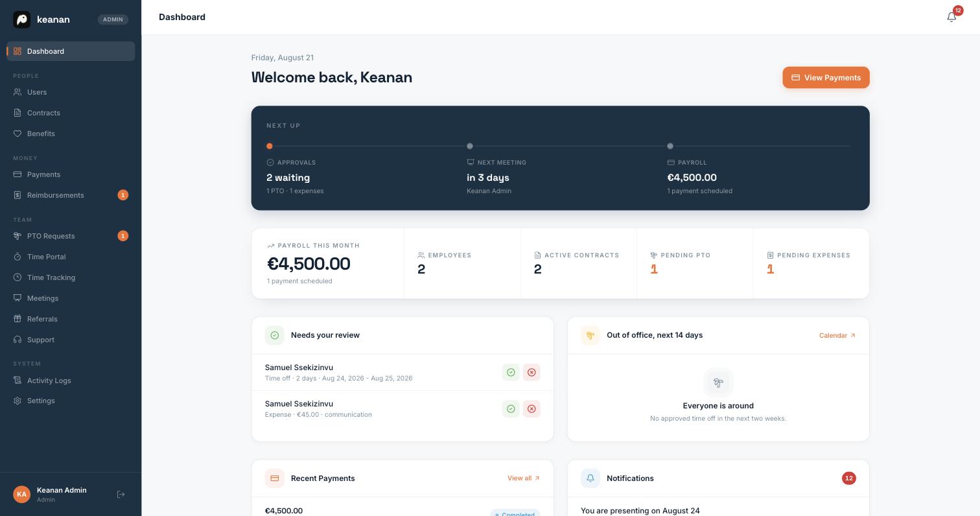Click the Referrals gift icon in sidebar

click(17, 319)
